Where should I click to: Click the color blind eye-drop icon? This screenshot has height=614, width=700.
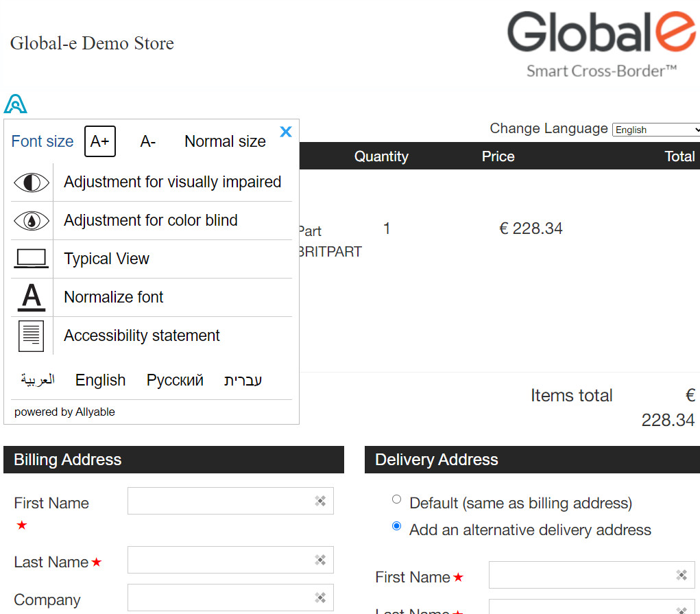[x=32, y=221]
